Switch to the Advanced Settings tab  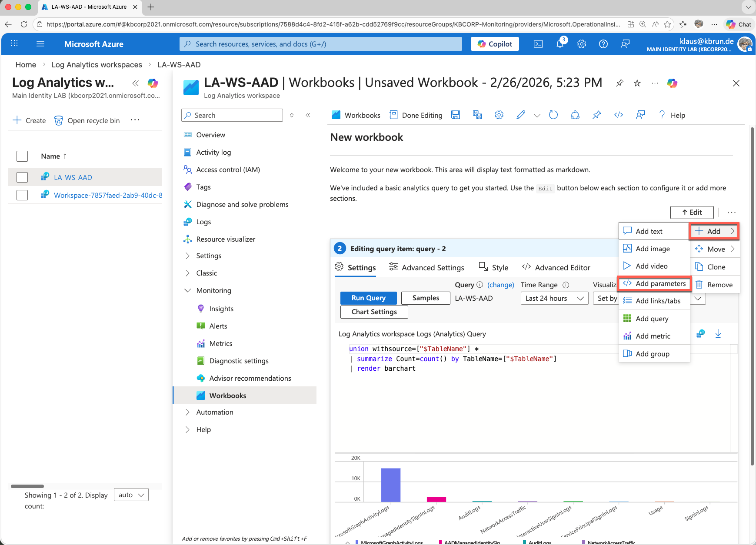426,268
